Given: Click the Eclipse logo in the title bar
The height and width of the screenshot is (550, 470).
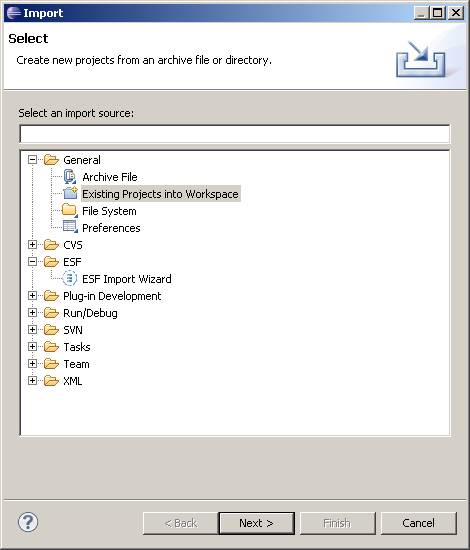Looking at the screenshot, I should coord(14,13).
